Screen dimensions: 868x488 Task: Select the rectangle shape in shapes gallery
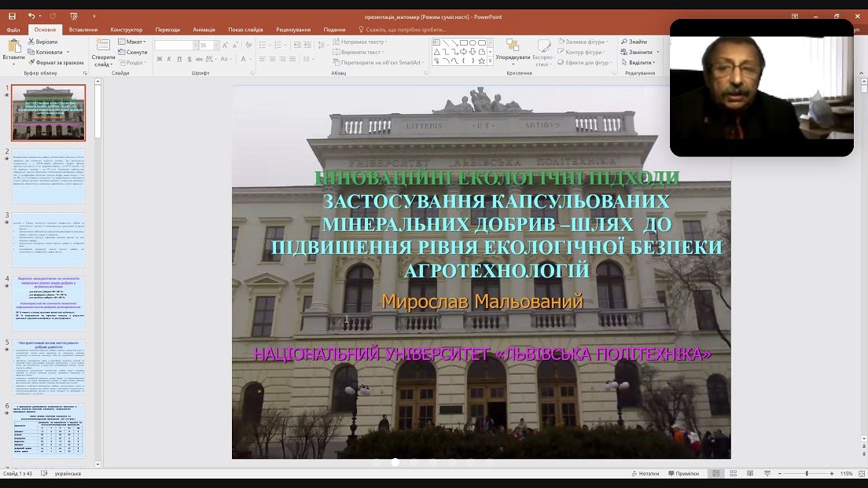464,42
